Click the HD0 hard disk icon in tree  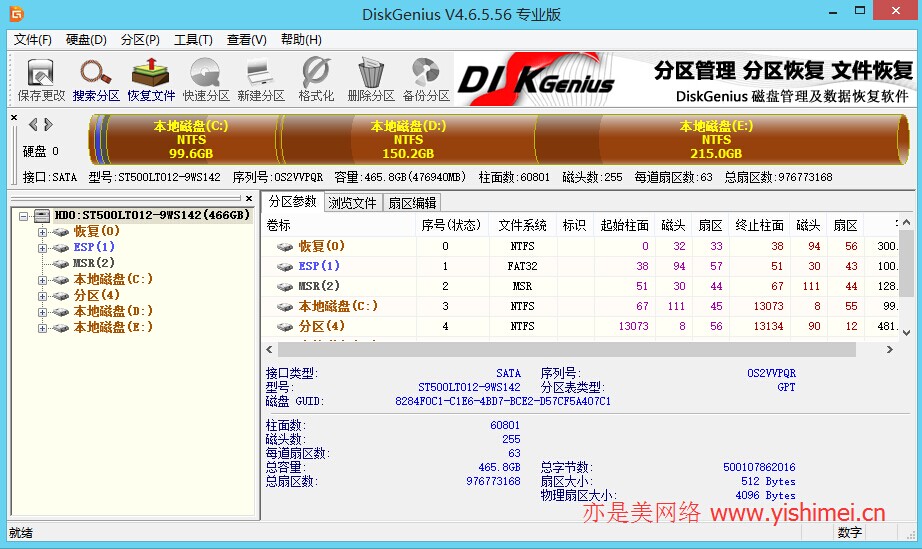(x=42, y=216)
